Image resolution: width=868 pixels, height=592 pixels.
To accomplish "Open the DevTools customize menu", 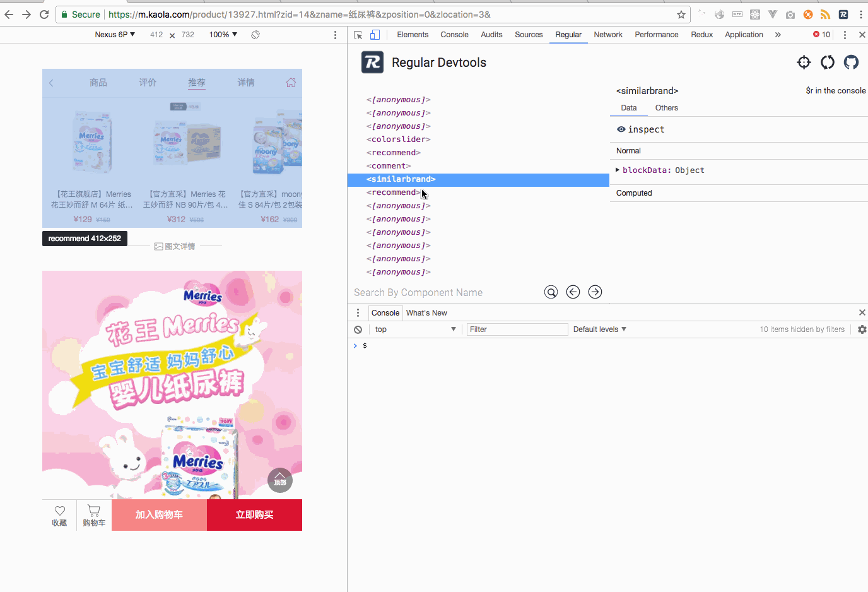I will pyautogui.click(x=845, y=35).
